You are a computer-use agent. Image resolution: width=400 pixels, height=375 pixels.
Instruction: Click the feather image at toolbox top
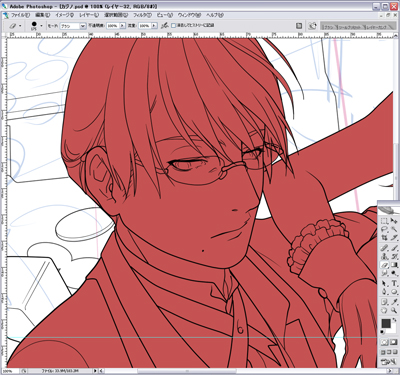click(389, 210)
